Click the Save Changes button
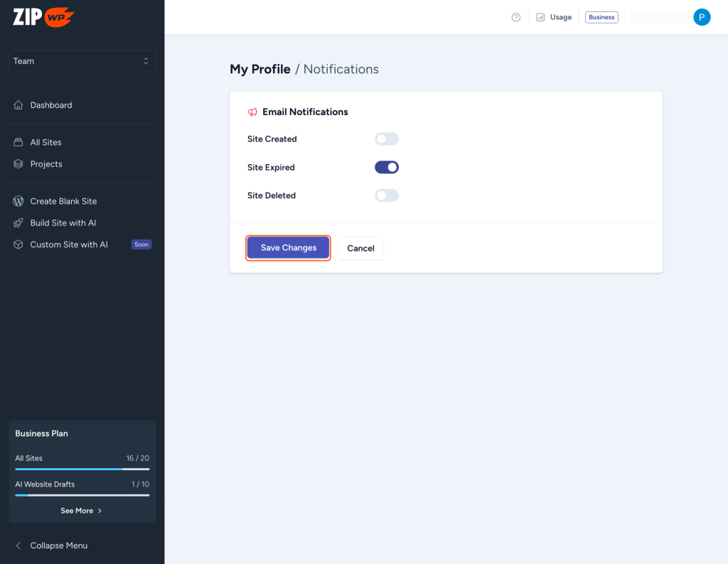 click(x=288, y=248)
